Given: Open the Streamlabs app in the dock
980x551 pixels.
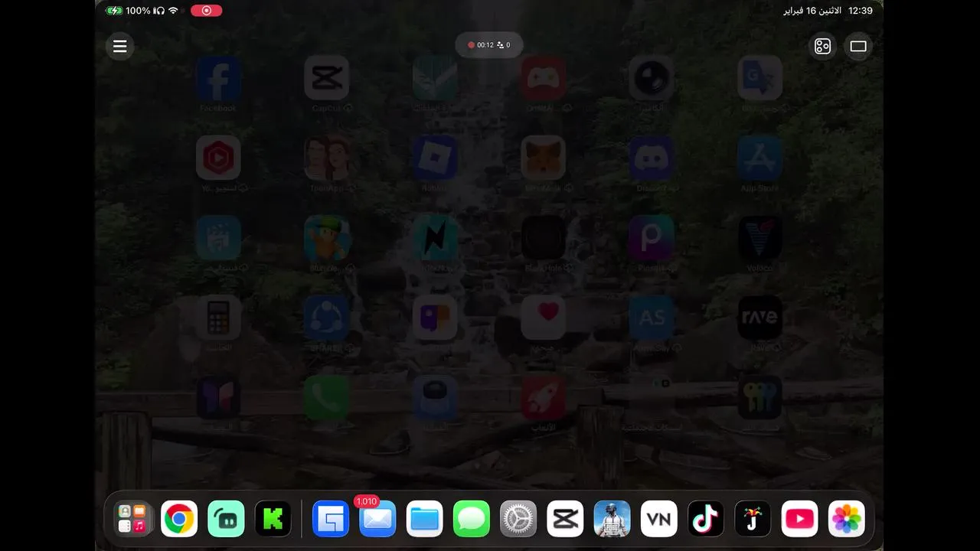Looking at the screenshot, I should click(226, 520).
